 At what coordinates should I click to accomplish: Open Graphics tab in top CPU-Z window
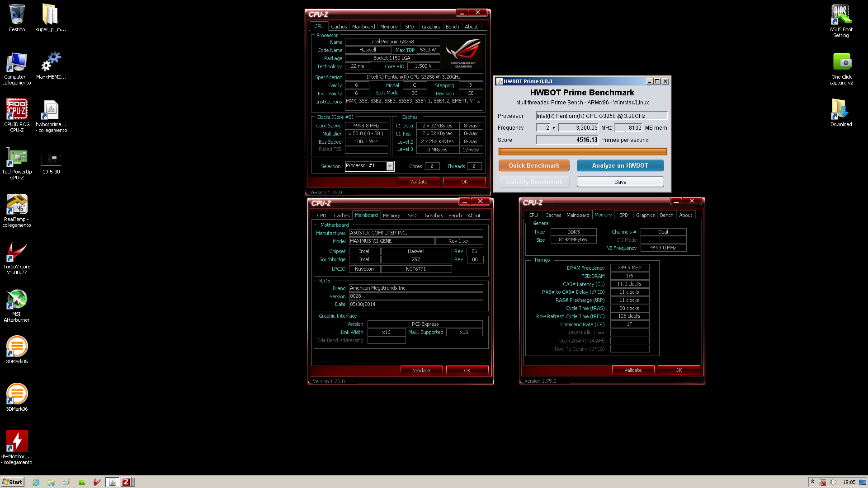tap(431, 27)
